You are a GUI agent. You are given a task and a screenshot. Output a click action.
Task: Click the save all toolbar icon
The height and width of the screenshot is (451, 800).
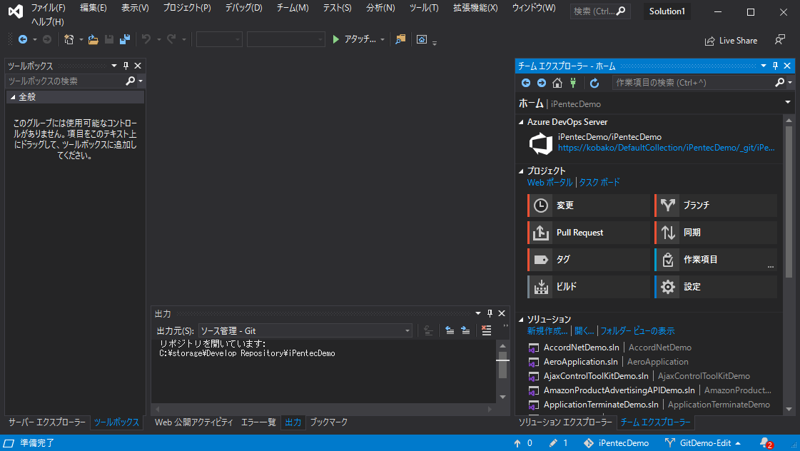pyautogui.click(x=124, y=39)
